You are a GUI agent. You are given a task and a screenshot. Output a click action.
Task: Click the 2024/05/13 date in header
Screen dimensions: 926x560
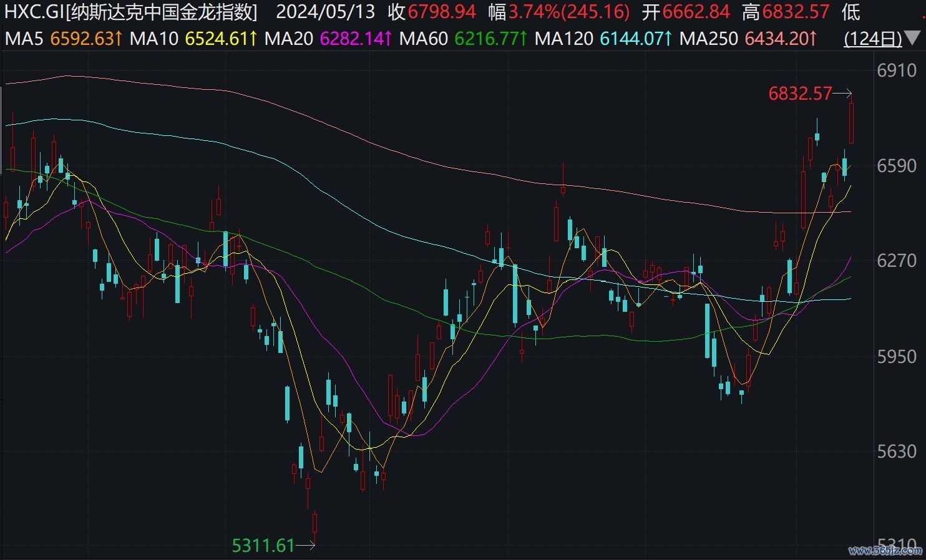point(326,12)
